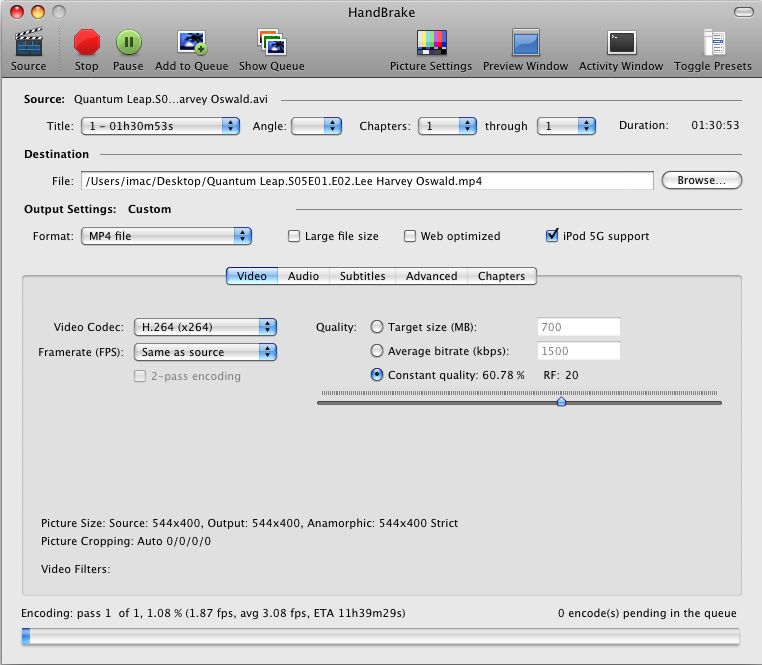Open the Preview Window icon
Screen dimensions: 762x665
(525, 42)
